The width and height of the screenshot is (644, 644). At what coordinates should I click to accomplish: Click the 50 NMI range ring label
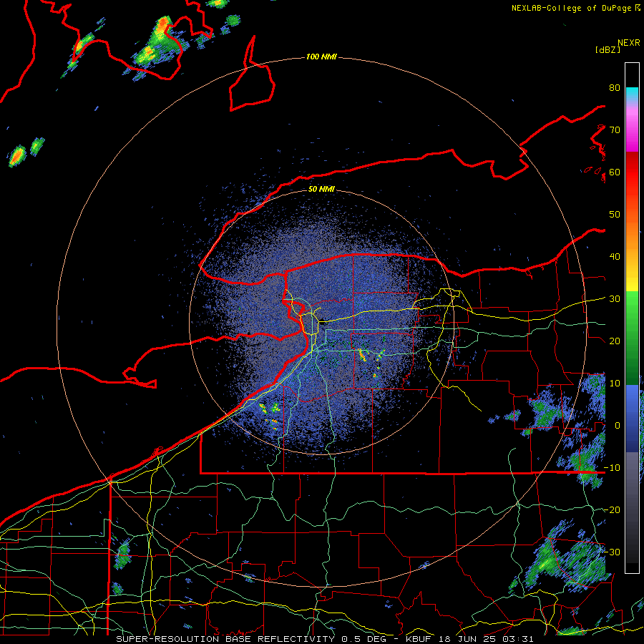(x=321, y=189)
